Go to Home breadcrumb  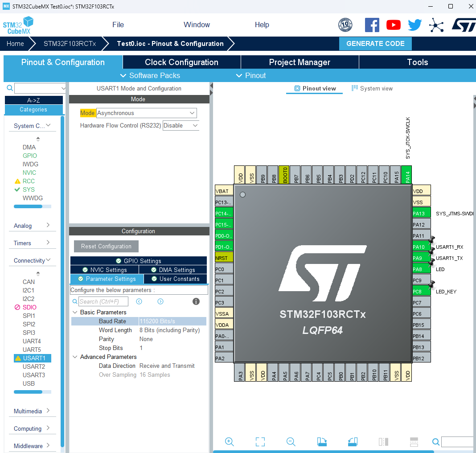[15, 43]
